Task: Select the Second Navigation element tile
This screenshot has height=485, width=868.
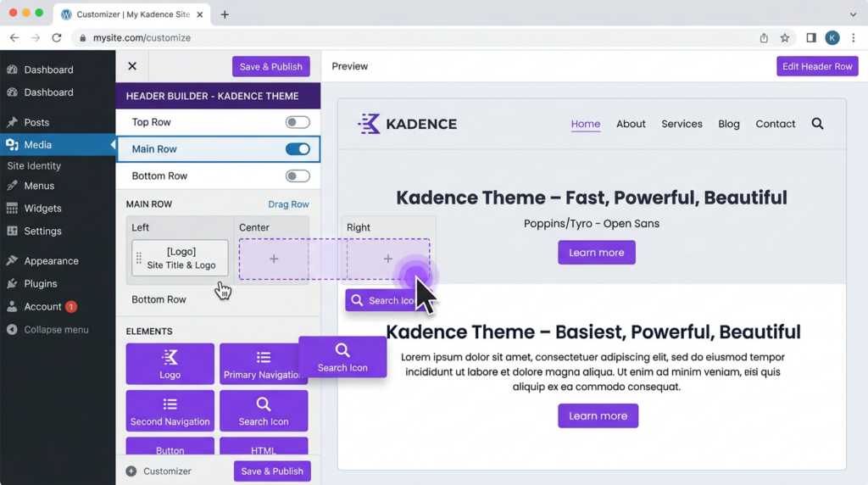Action: pyautogui.click(x=170, y=411)
